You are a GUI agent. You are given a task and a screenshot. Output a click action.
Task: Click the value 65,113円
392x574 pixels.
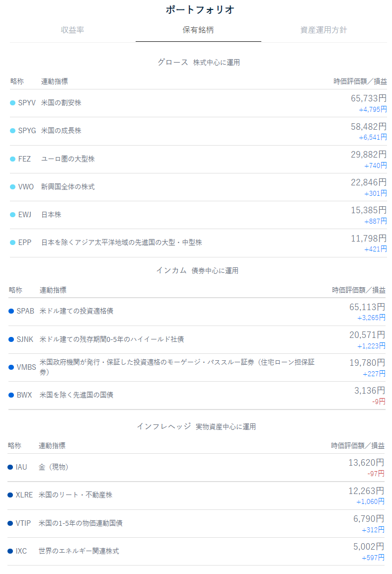pyautogui.click(x=367, y=307)
